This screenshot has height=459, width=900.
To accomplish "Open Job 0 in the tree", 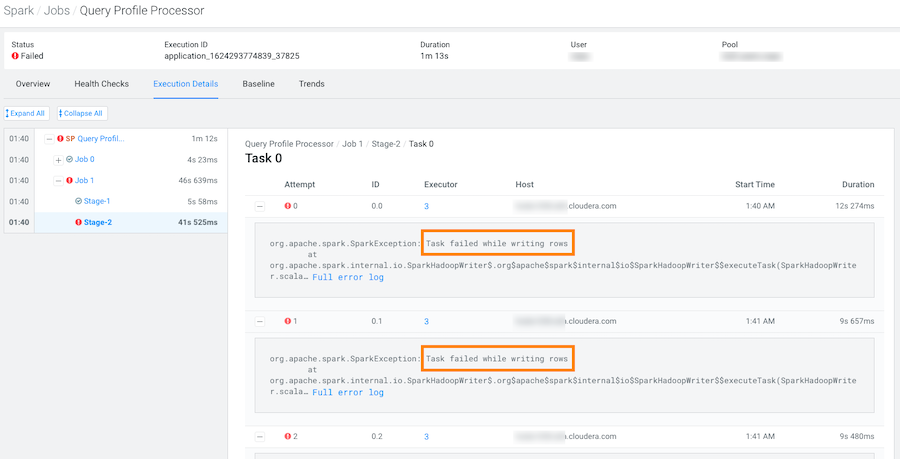I will pyautogui.click(x=85, y=159).
